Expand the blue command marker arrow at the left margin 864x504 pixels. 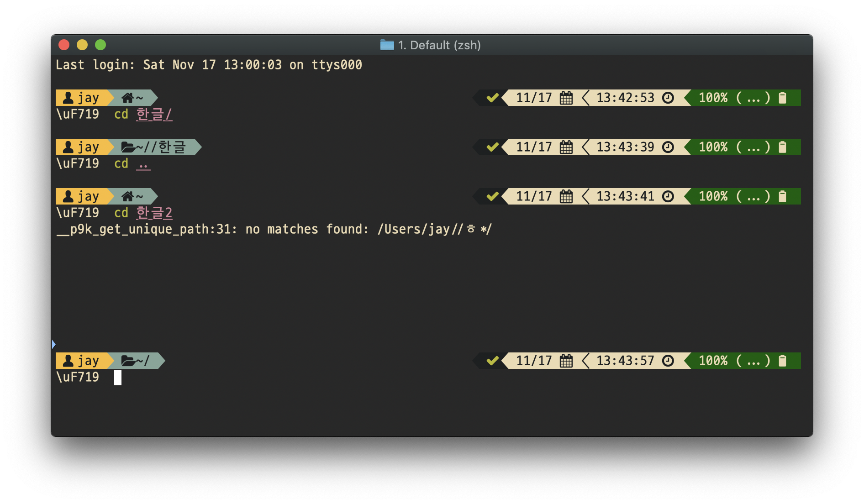point(53,343)
